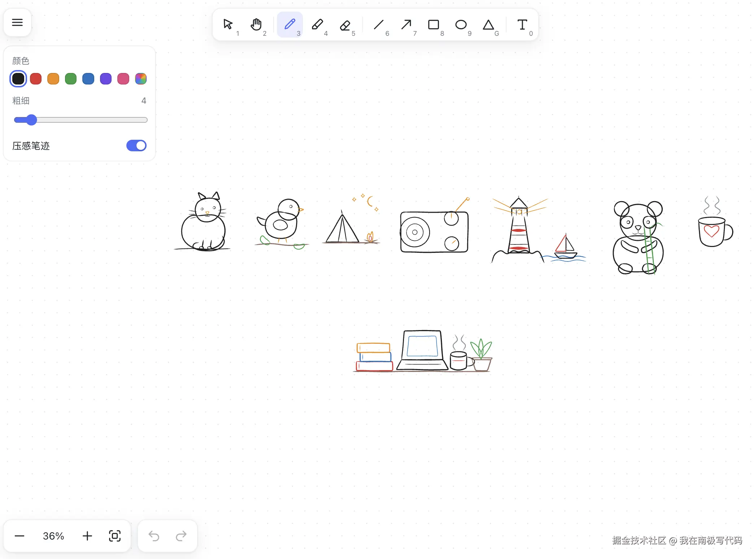Image resolution: width=756 pixels, height=559 pixels.
Task: Select the blue color swatch
Action: point(88,79)
